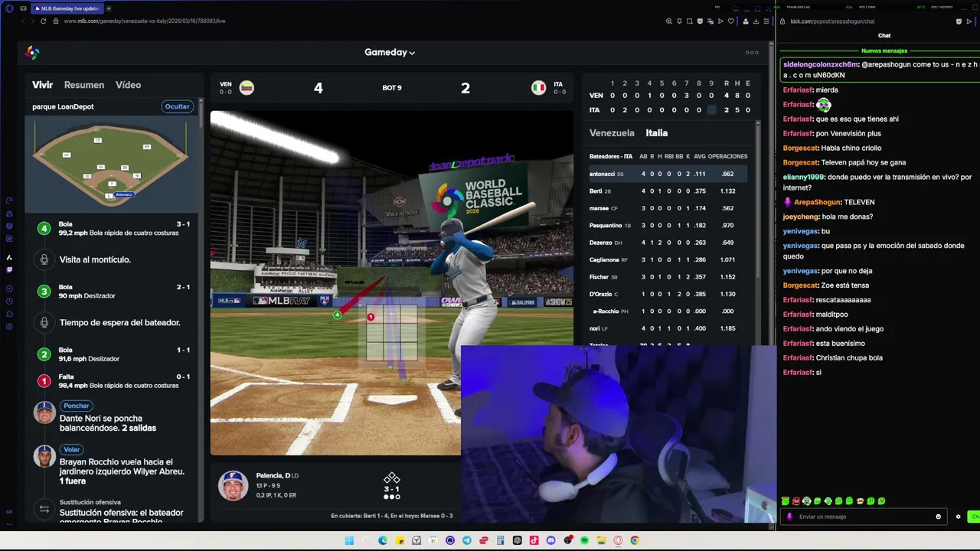Click Dante Nori's player headshot

click(x=44, y=412)
